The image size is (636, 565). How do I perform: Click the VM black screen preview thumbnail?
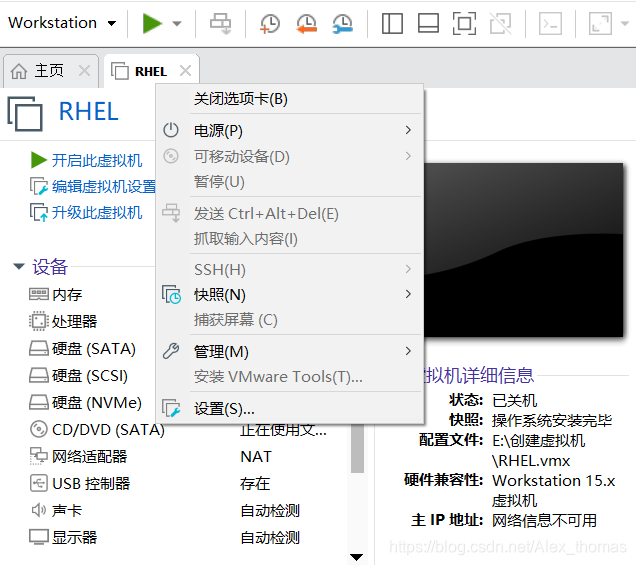pos(523,249)
